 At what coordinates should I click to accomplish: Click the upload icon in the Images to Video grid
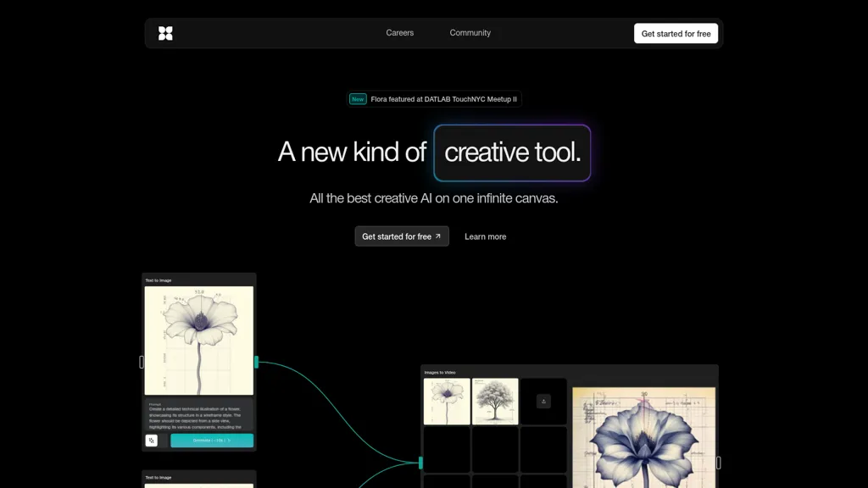click(x=543, y=401)
